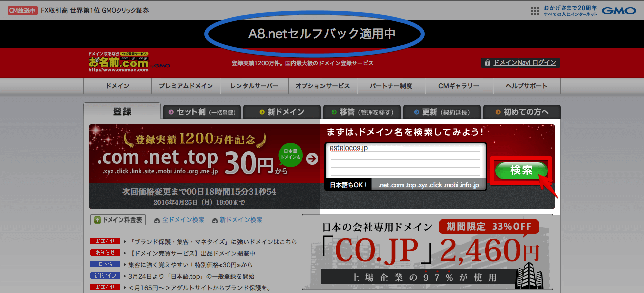The image size is (644, 293).
Task: Click the green 検索 button
Action: [521, 170]
